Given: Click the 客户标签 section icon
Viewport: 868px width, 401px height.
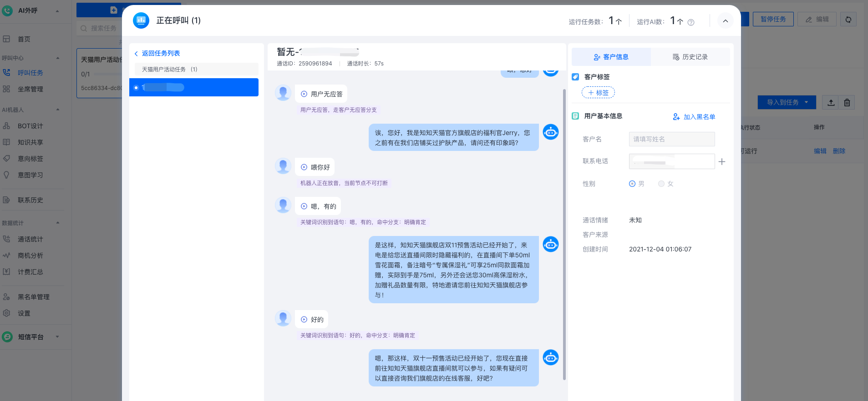Looking at the screenshot, I should [575, 77].
